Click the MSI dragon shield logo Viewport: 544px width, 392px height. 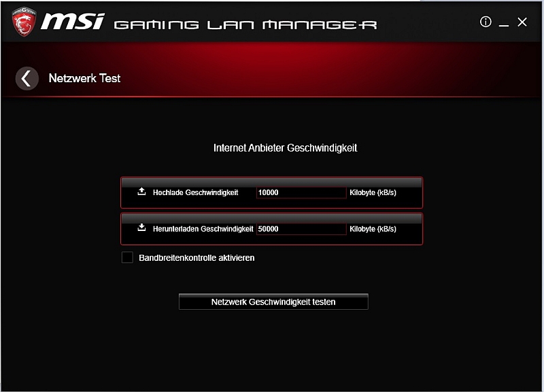pos(24,22)
